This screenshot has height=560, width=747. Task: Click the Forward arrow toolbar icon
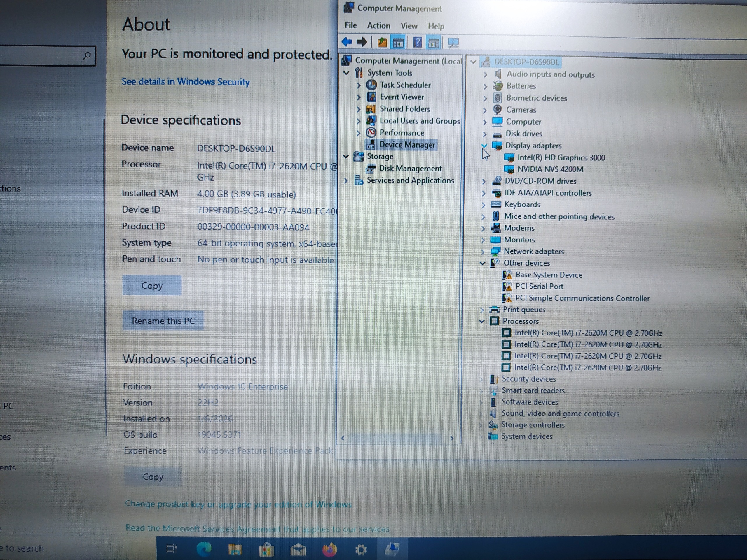362,42
